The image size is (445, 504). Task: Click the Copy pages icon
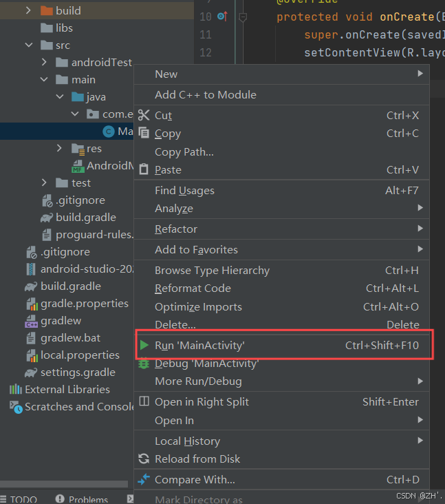click(x=144, y=133)
